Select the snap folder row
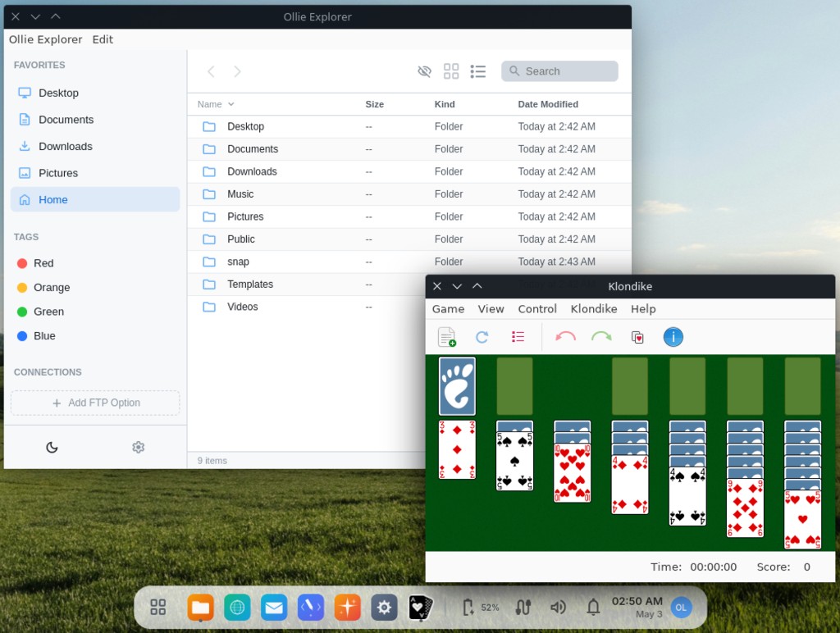 pos(409,262)
